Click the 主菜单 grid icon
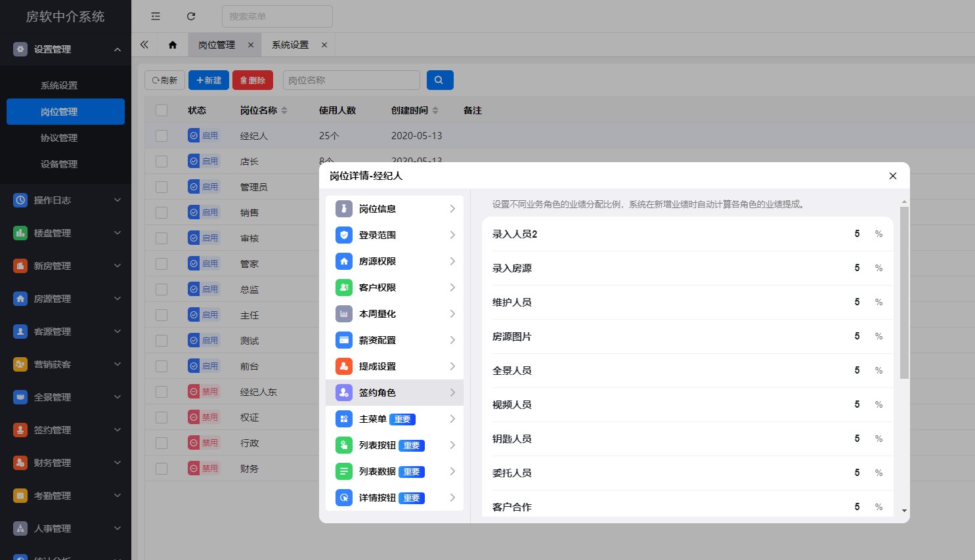 click(344, 419)
